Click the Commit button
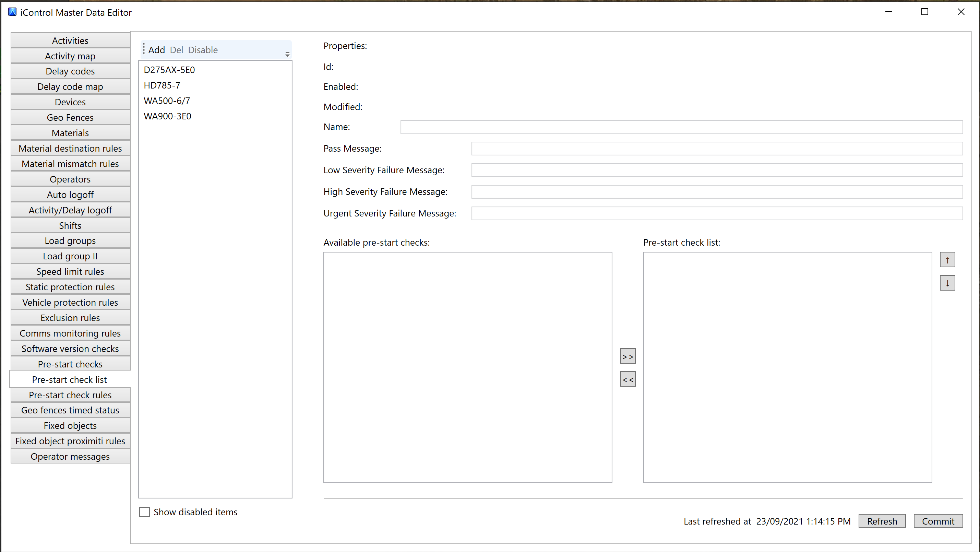The width and height of the screenshot is (980, 552). 938,521
